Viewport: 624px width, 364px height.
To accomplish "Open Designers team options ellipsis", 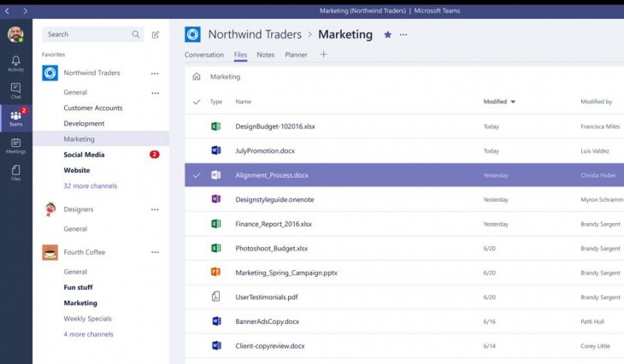I will tap(155, 209).
